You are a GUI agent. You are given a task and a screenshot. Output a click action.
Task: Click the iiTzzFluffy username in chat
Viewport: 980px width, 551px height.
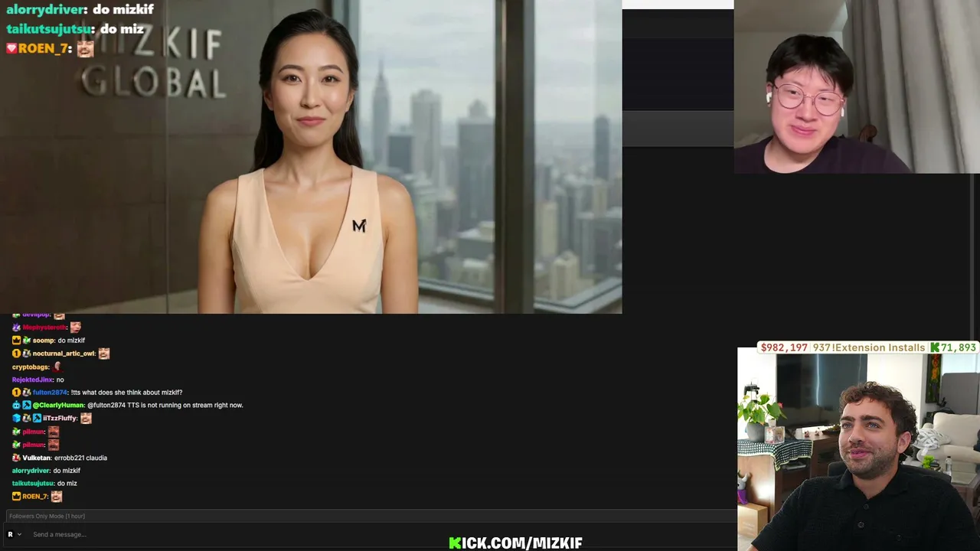60,419
